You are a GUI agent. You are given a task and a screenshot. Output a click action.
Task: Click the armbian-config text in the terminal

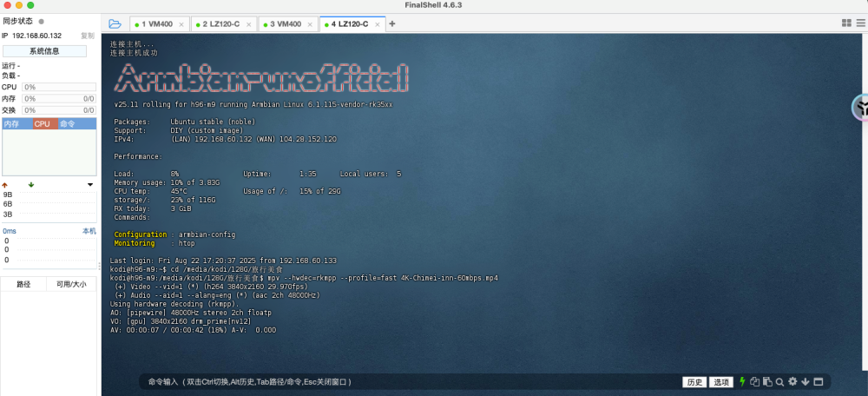point(207,234)
